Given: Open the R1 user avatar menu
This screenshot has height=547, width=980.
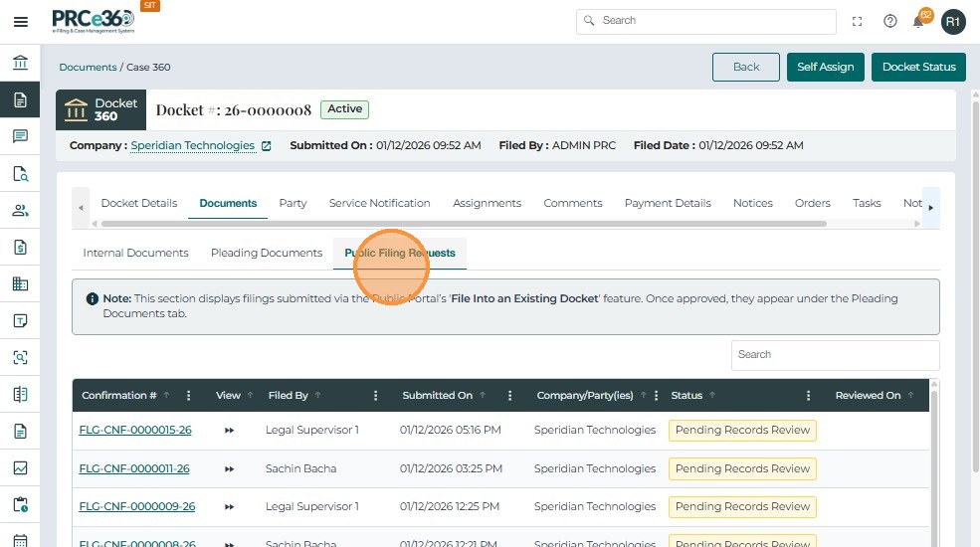Looking at the screenshot, I should tap(952, 21).
